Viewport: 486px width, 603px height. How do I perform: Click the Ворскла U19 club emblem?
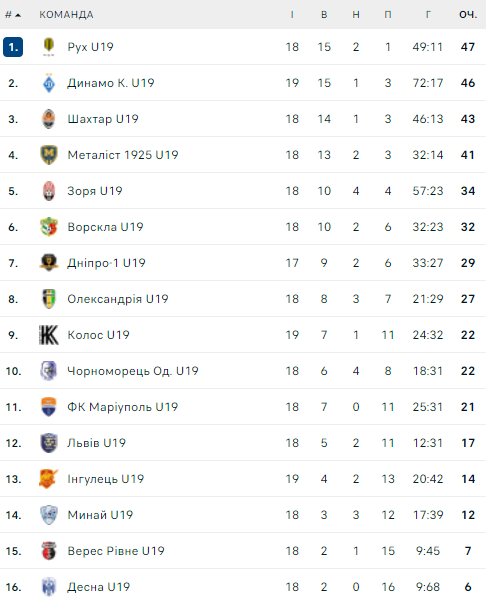click(x=48, y=227)
